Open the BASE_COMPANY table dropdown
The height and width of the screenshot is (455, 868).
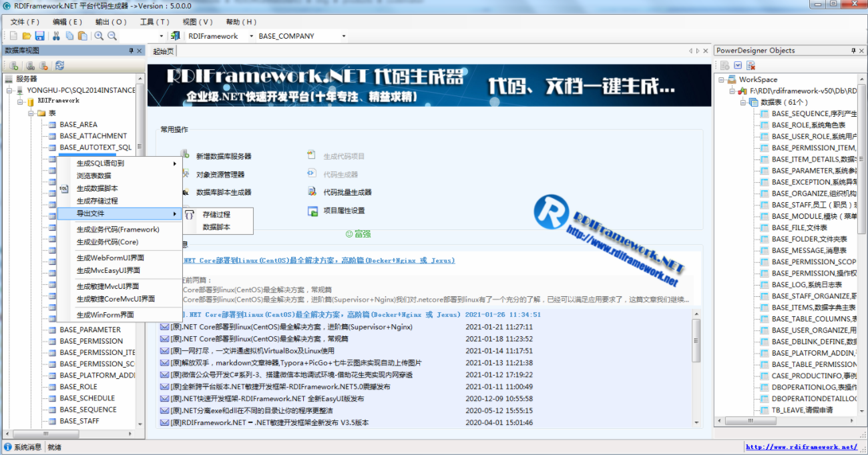click(x=344, y=36)
